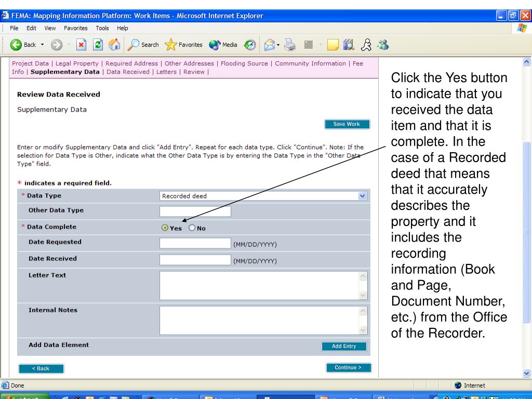Open the Search toolbar button
Image resolution: width=532 pixels, height=399 pixels.
click(143, 45)
